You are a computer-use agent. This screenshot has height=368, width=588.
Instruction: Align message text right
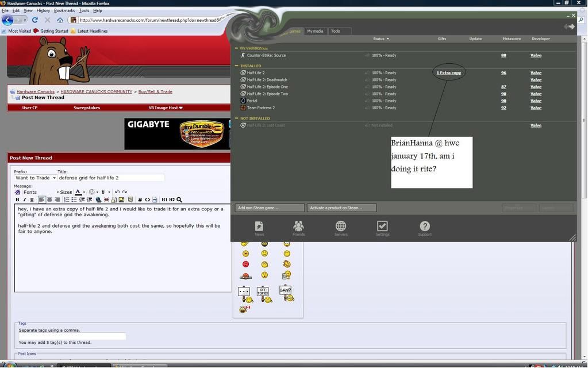57,200
